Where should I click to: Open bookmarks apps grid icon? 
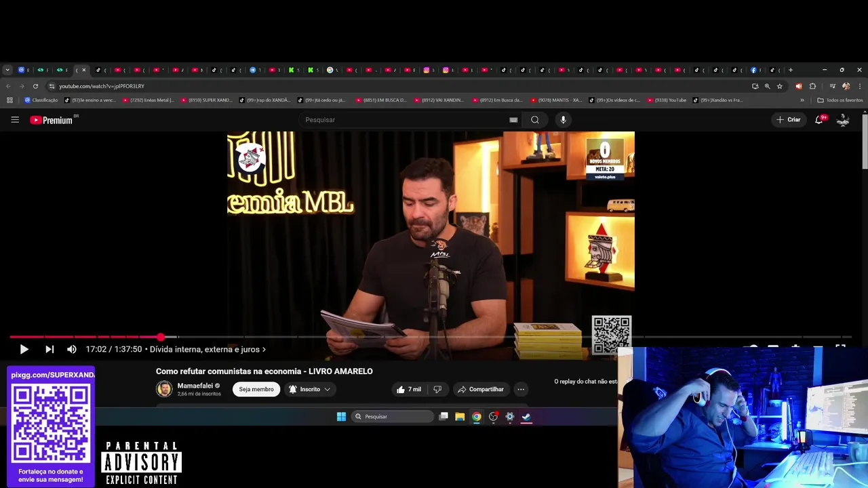9,100
